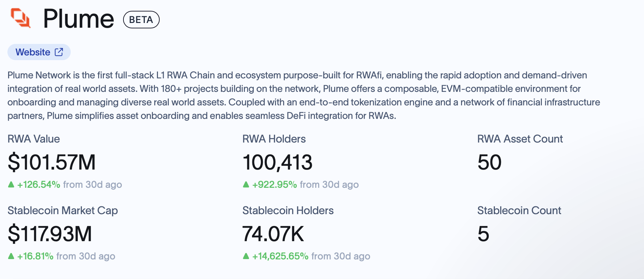Click the +14,625.65% change percentage text
Screen dimensions: 644x279
point(280,256)
